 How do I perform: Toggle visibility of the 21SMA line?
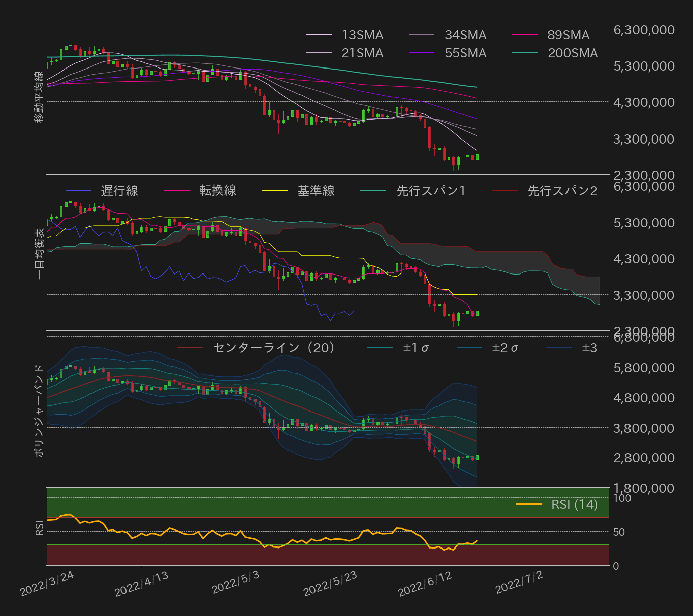pyautogui.click(x=362, y=53)
